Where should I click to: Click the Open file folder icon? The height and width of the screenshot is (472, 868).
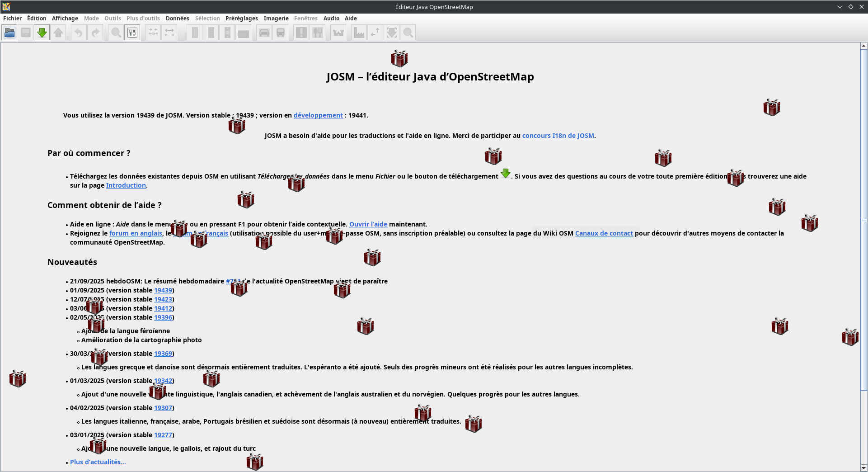tap(9, 33)
